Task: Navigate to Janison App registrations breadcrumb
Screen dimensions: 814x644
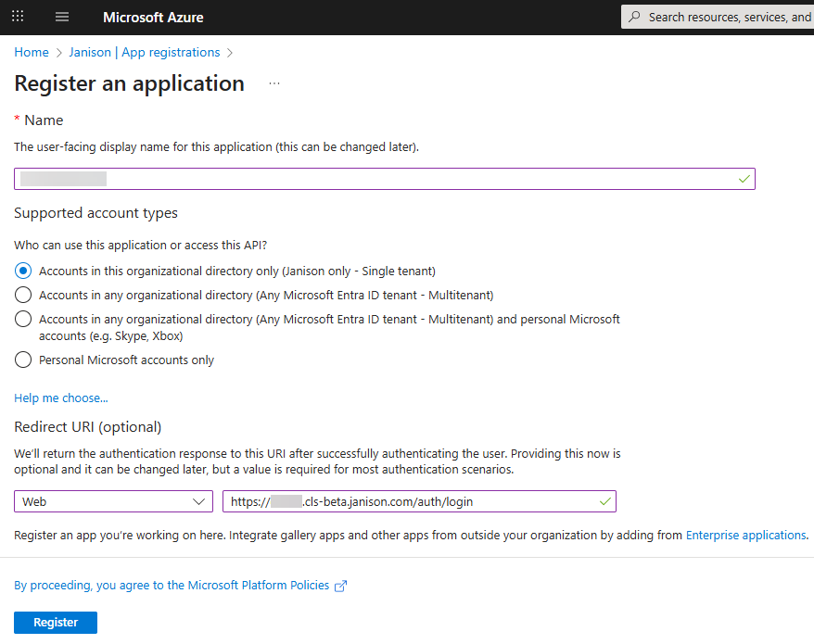Action: (145, 53)
